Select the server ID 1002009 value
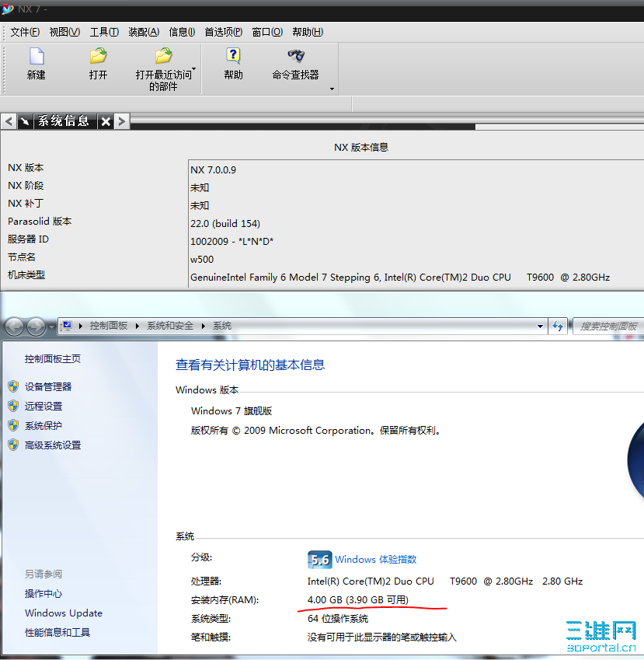This screenshot has height=660, width=644. pyautogui.click(x=231, y=241)
